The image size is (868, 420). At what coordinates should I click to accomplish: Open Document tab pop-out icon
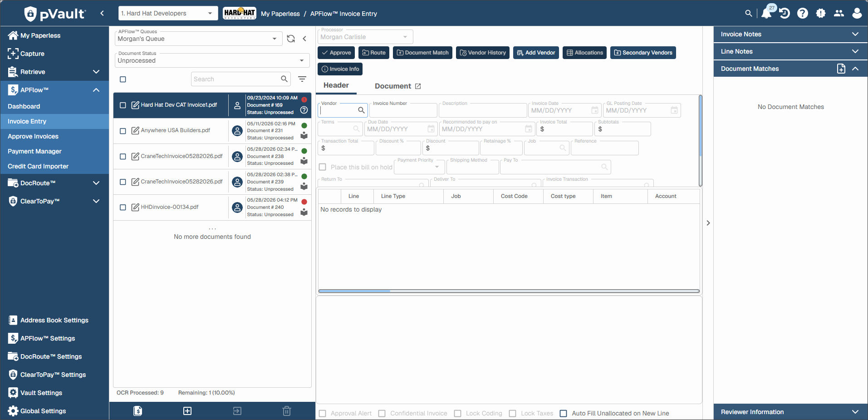418,86
